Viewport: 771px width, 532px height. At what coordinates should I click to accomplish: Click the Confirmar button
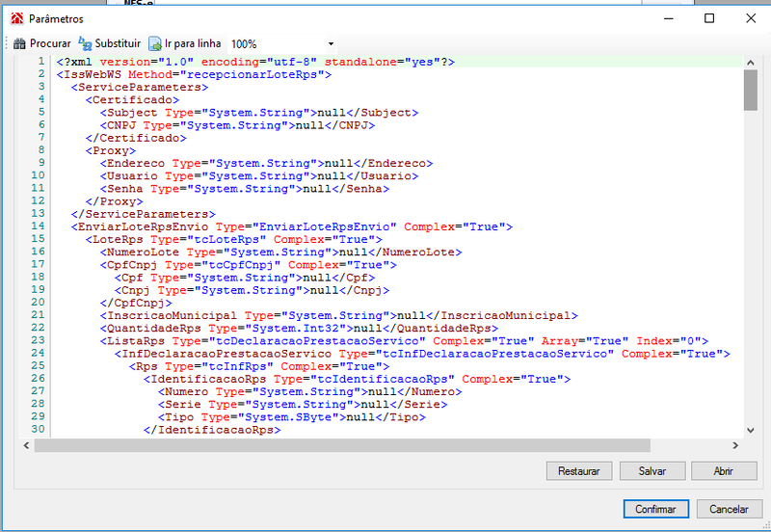tap(655, 509)
